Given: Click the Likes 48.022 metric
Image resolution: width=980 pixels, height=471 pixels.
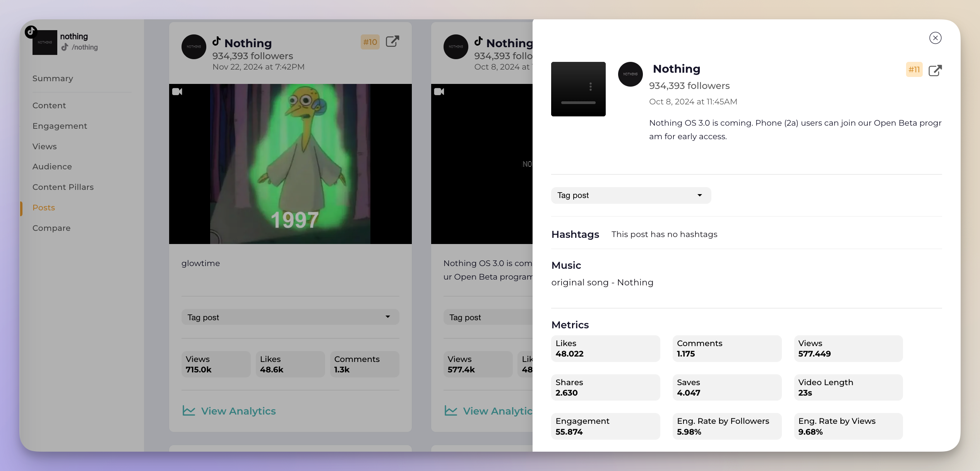Looking at the screenshot, I should point(606,348).
